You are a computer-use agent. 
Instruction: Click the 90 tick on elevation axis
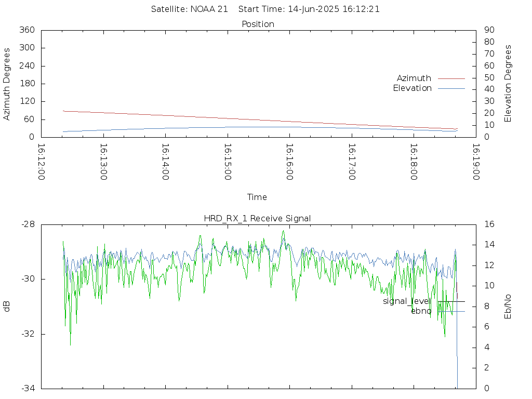pos(489,30)
